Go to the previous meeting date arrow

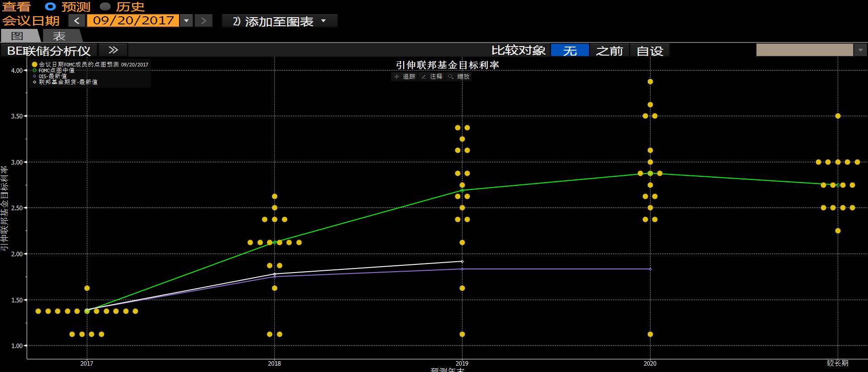(77, 21)
